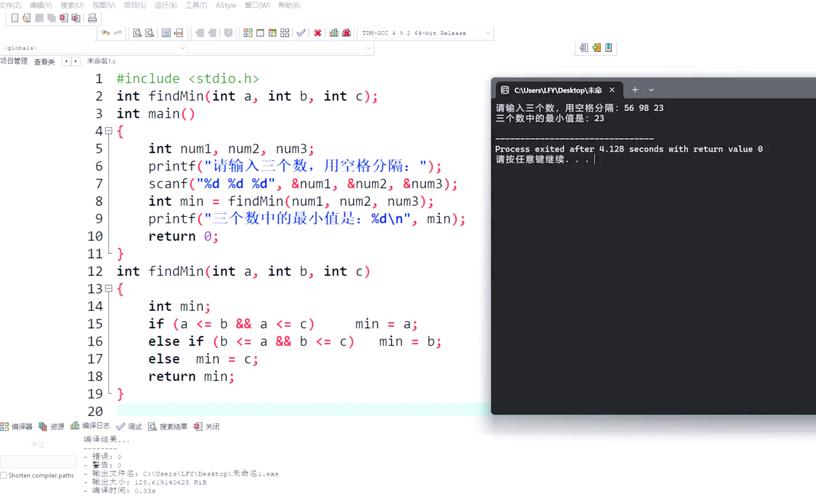Viewport: 816px width, 500px height.
Task: Click the Find magnifier icon in toolbar
Action: 136,33
